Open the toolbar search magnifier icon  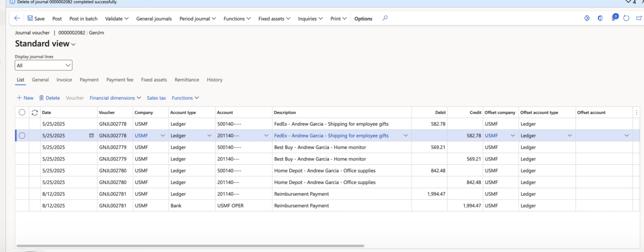pyautogui.click(x=385, y=18)
